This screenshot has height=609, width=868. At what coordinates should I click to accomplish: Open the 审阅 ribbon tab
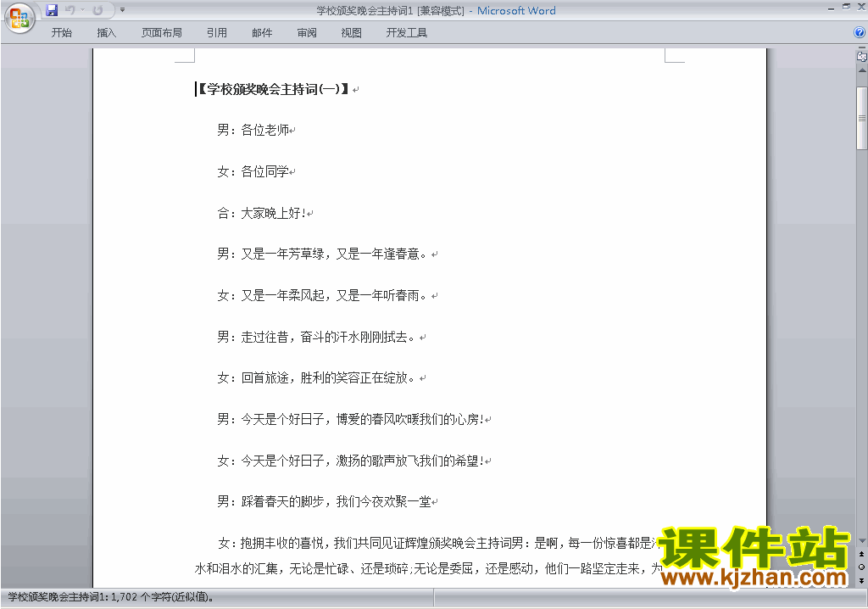[307, 33]
